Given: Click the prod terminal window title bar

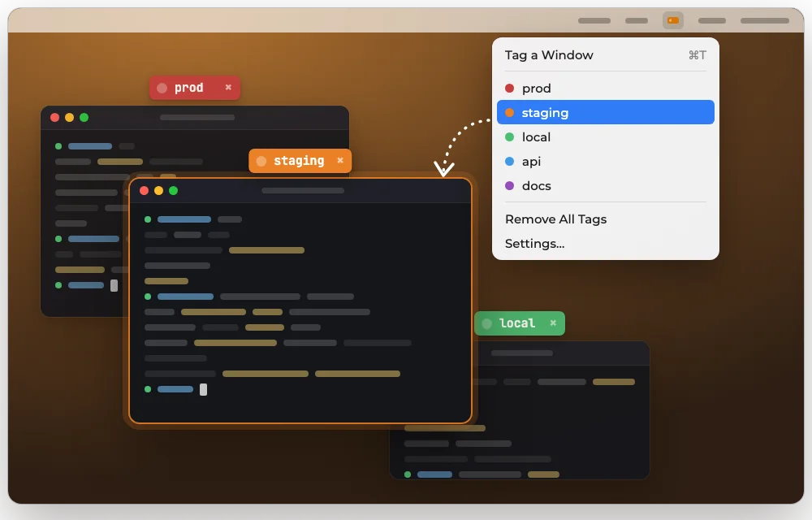Looking at the screenshot, I should 195,118.
